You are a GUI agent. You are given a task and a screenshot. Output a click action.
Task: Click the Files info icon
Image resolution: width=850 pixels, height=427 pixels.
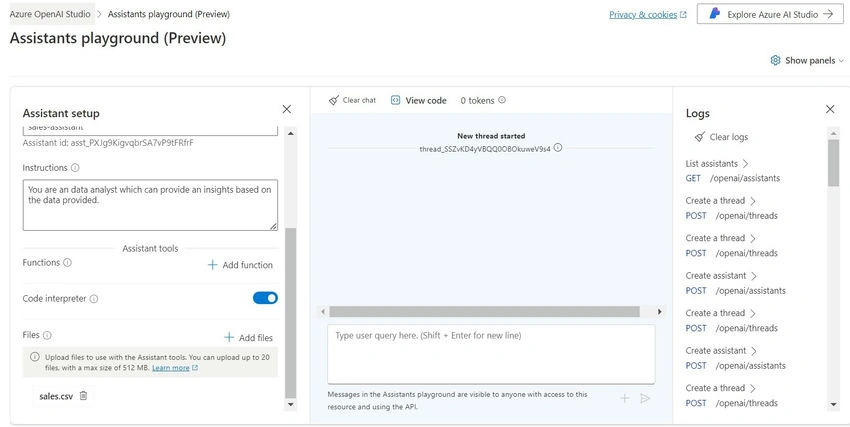point(47,335)
